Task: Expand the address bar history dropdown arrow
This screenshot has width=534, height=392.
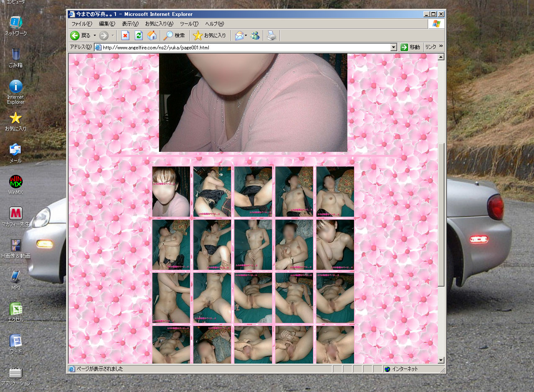Action: (393, 47)
